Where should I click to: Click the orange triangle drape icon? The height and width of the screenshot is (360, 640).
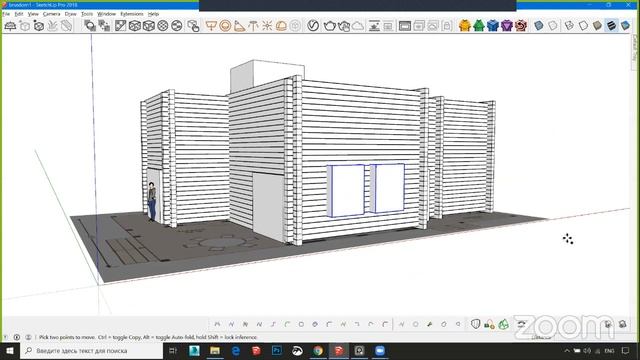239,26
